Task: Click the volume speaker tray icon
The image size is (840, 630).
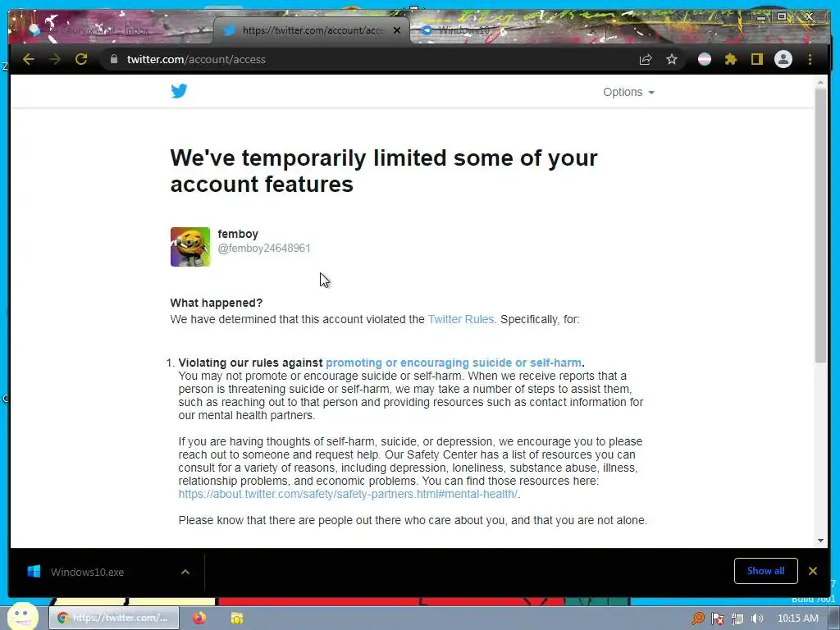Action: coord(757,619)
